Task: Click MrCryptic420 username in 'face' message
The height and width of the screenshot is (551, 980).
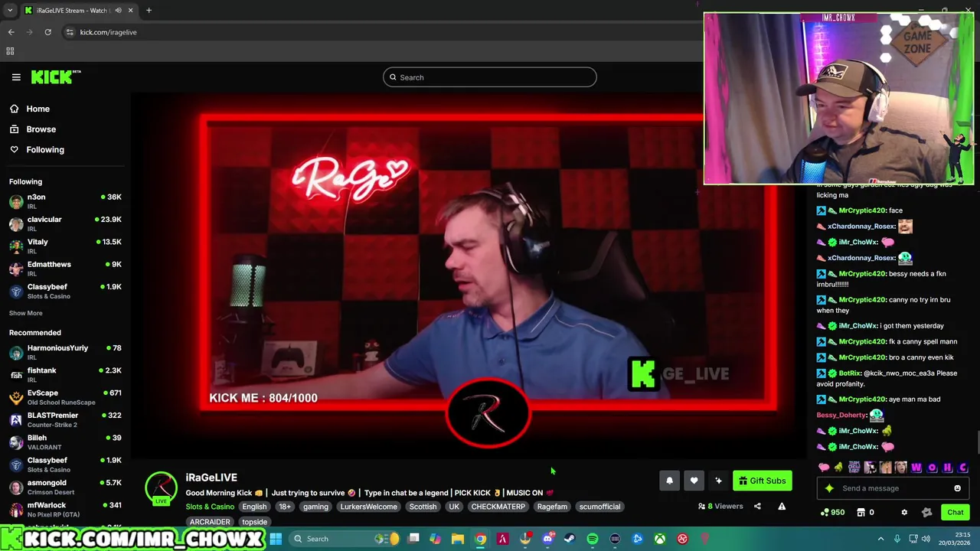Action: point(861,210)
